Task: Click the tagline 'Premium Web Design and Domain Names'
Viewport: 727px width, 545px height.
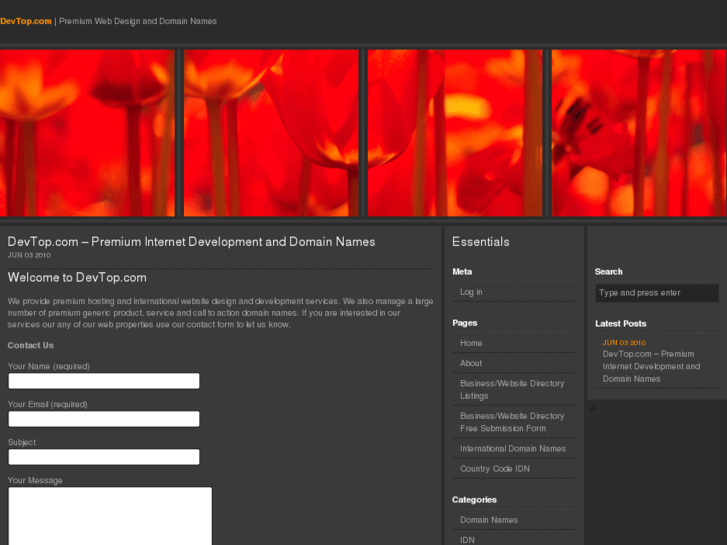Action: (138, 21)
